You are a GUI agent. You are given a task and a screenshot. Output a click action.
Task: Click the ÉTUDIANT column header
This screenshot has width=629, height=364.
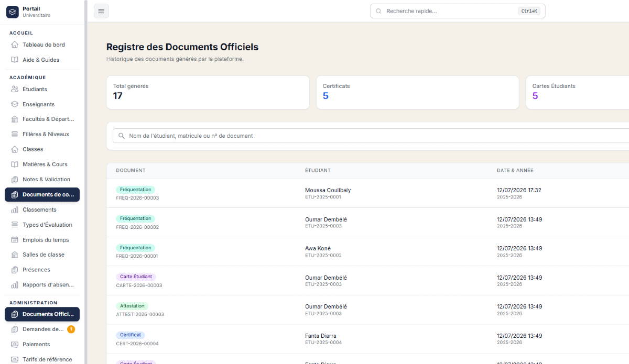318,170
